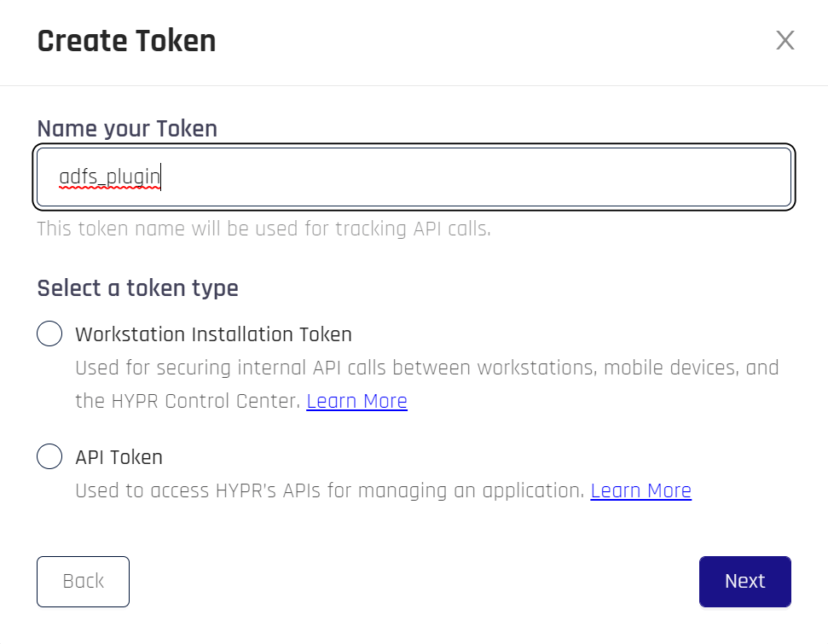Click the radio circle next to API Token

49,456
